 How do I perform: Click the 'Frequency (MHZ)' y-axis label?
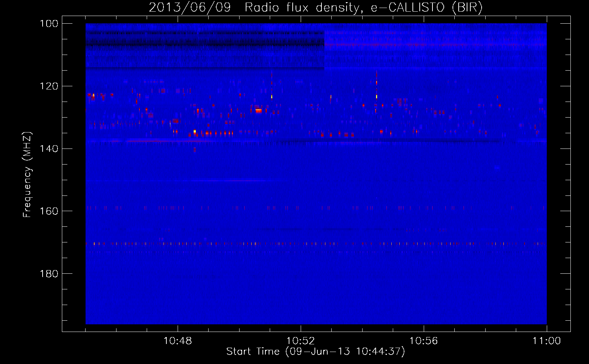coord(28,175)
